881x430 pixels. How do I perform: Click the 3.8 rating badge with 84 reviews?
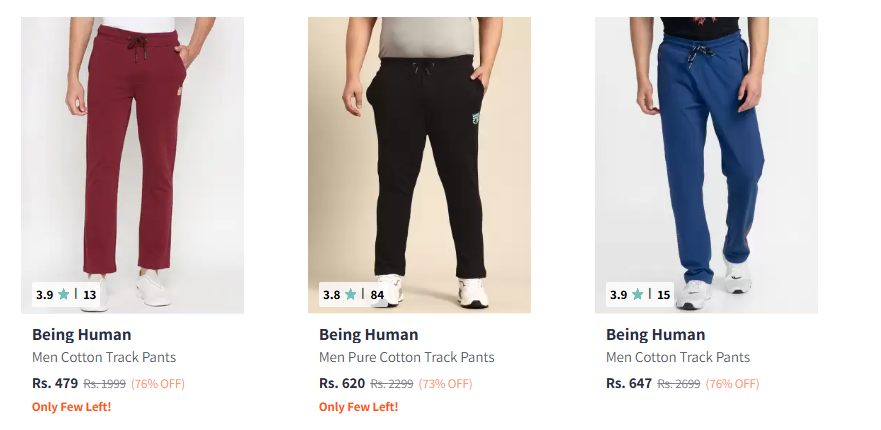[354, 295]
